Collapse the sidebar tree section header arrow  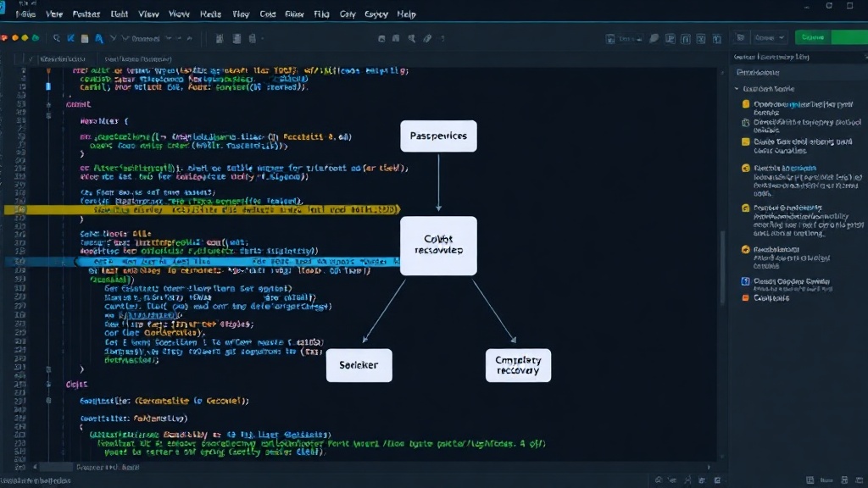(737, 88)
